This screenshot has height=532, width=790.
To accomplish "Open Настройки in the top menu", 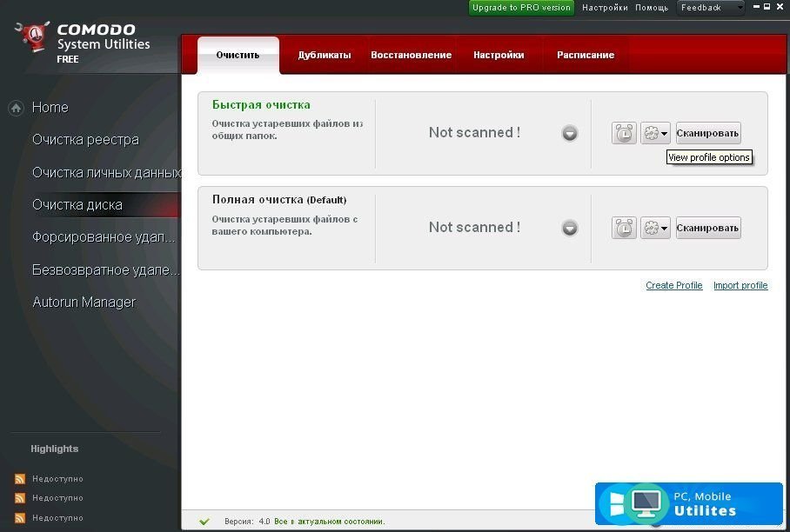I will (605, 8).
